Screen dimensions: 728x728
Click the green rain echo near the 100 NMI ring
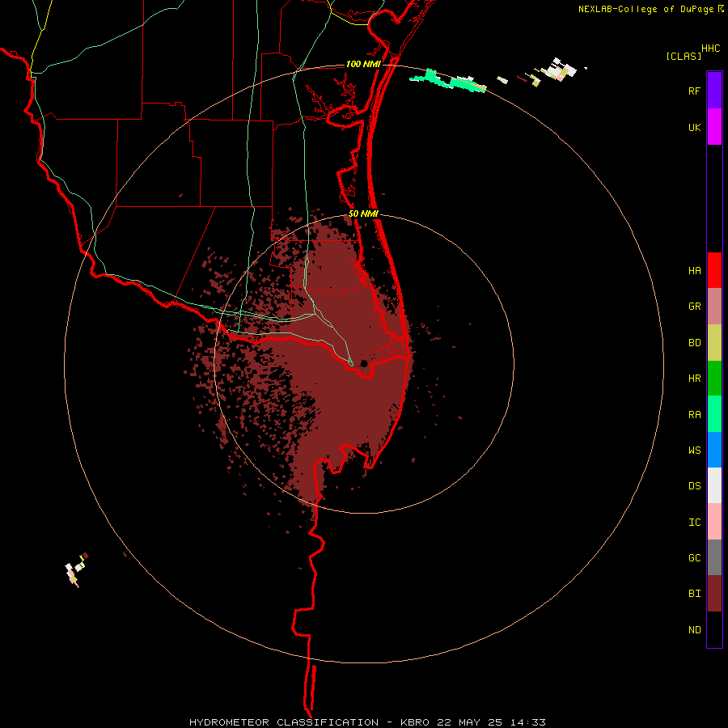pyautogui.click(x=447, y=81)
